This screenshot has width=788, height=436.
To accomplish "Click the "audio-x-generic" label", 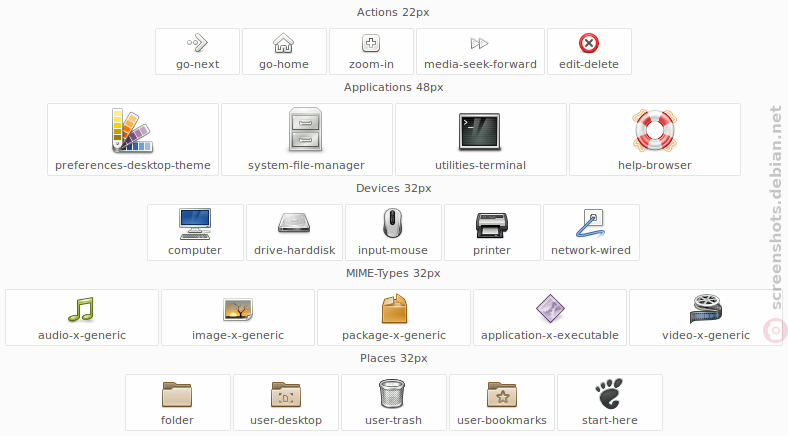I will click(82, 335).
